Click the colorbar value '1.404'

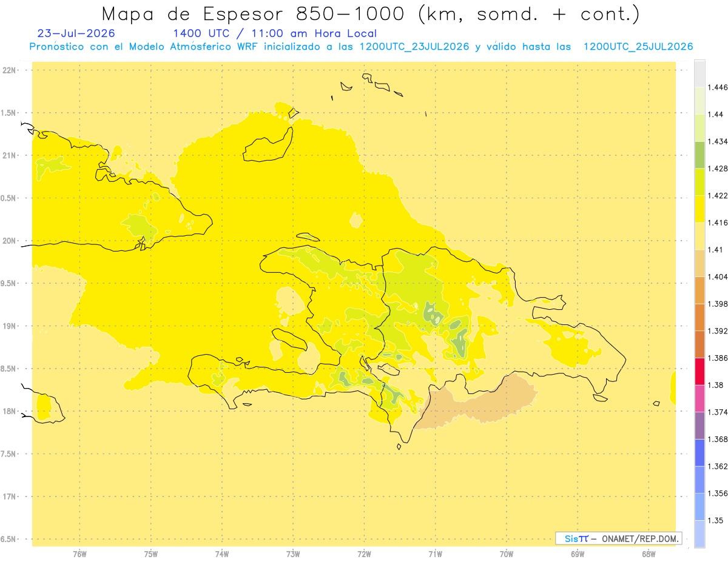click(719, 277)
